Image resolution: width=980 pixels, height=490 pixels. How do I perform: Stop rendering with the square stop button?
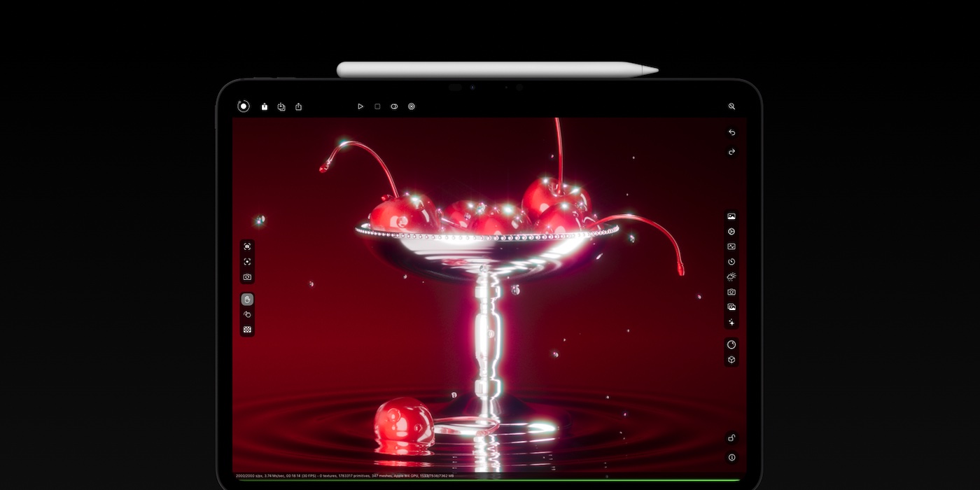pos(377,106)
